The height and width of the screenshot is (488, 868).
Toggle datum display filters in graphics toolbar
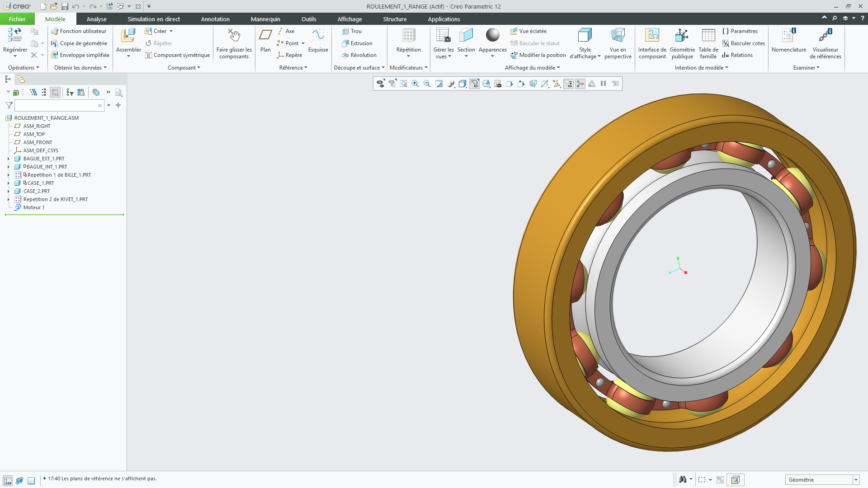(x=557, y=84)
